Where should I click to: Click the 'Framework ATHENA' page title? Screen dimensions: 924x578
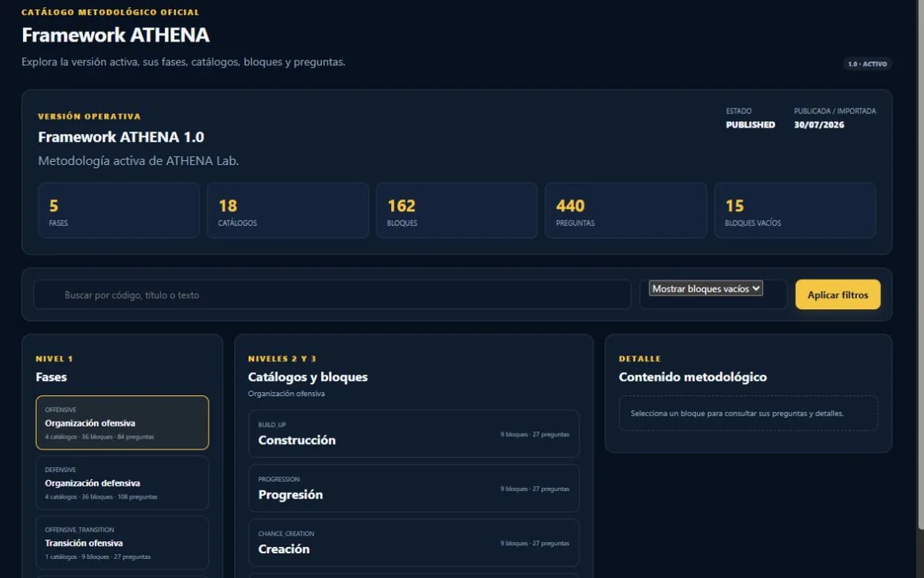[115, 35]
